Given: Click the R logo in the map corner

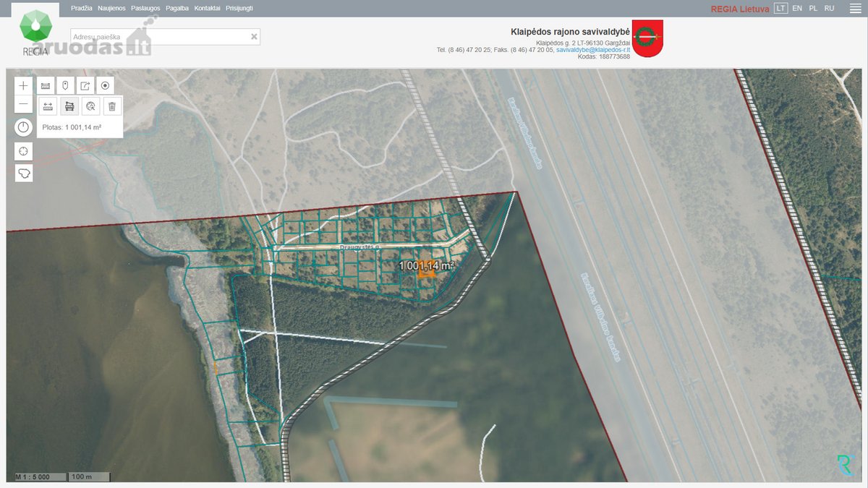Looking at the screenshot, I should tap(845, 464).
